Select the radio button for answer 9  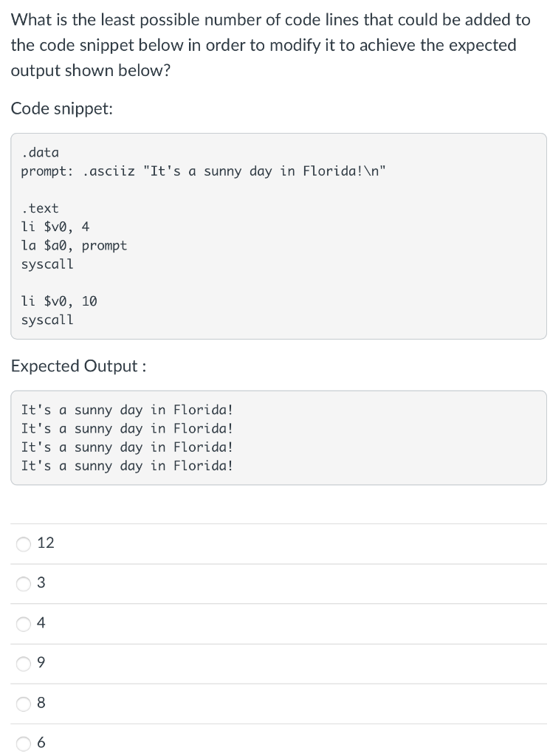24,664
